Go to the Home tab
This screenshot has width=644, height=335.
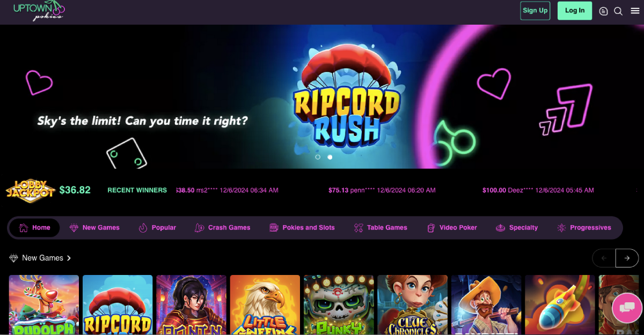34,228
